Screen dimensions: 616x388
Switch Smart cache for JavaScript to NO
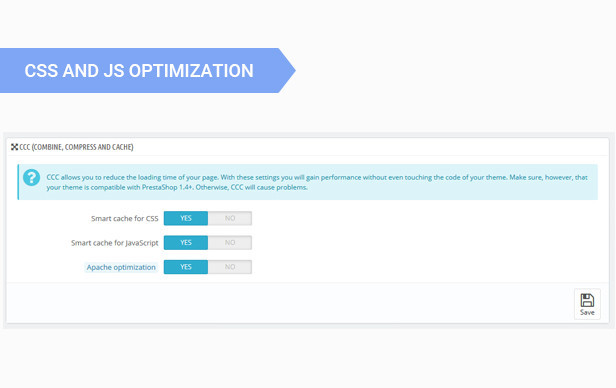[230, 243]
